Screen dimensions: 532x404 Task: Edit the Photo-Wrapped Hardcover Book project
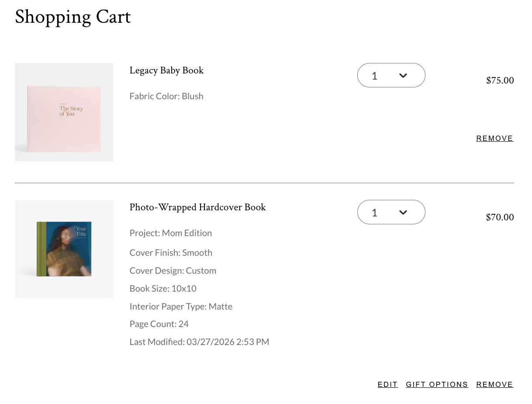click(387, 385)
